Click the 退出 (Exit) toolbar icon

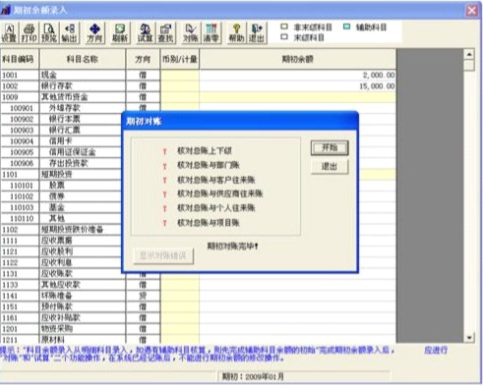pos(257,33)
